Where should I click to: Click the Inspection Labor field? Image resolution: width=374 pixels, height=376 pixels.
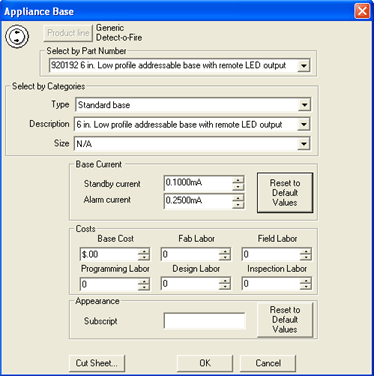(x=271, y=284)
